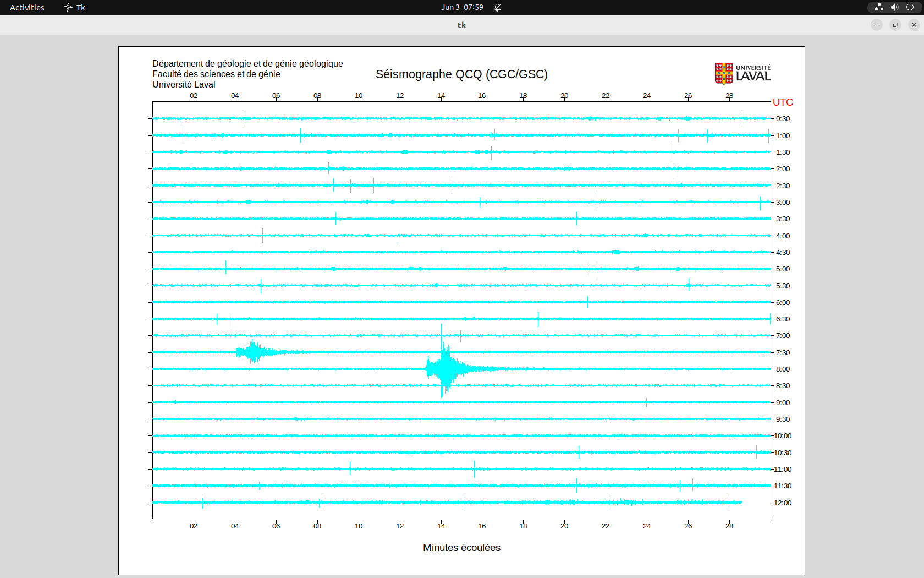Open the Activities overview
Screen dimensions: 924x578
27,7
